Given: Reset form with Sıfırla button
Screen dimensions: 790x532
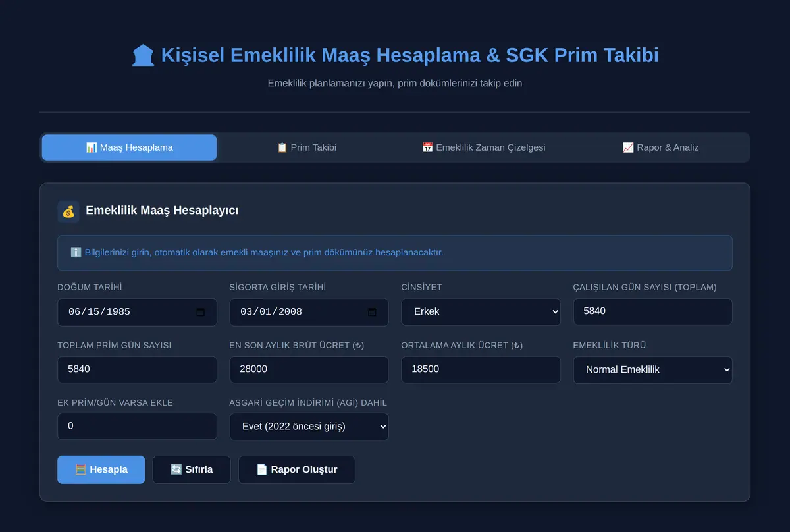Looking at the screenshot, I should (x=192, y=469).
